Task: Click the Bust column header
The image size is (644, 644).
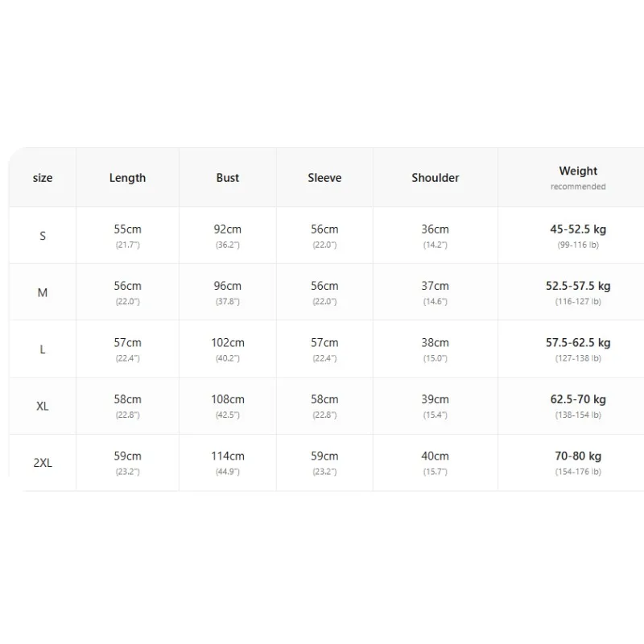Action: point(228,178)
